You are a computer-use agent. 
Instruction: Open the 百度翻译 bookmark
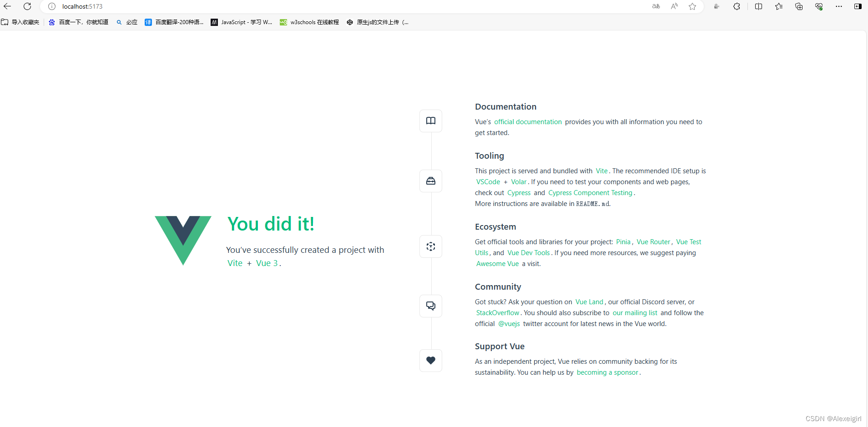(174, 22)
